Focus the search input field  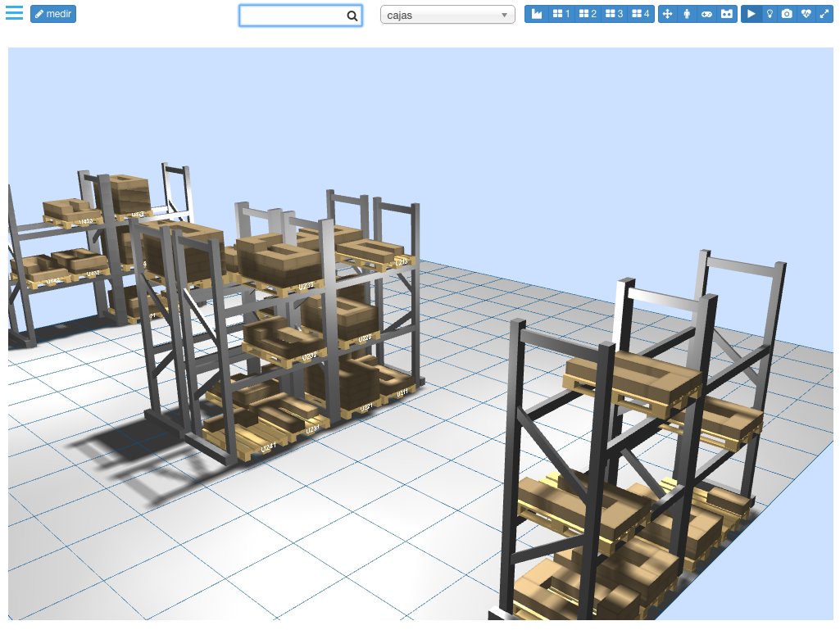tap(293, 16)
